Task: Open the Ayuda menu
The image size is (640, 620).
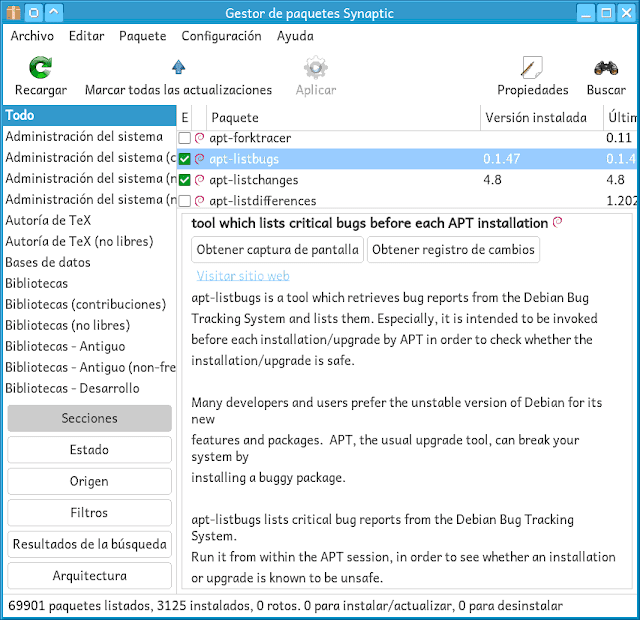Action: (295, 36)
